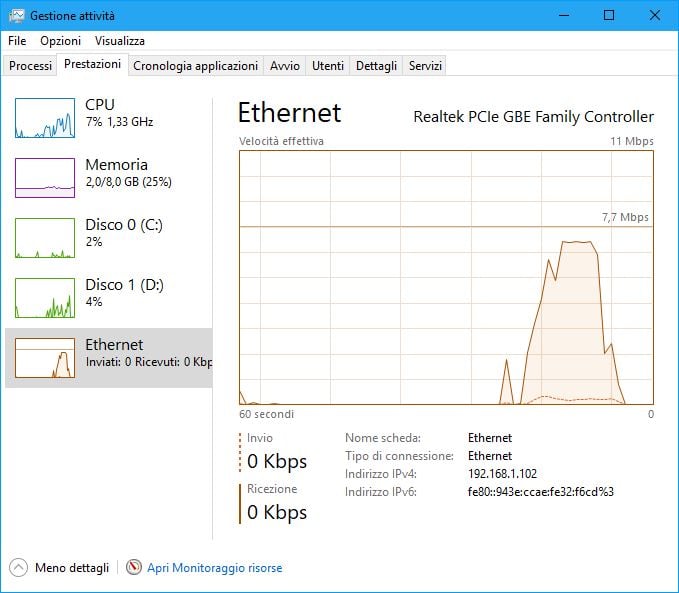Open the Disco 1 (D:) graph thumbnail
The image size is (679, 593).
click(45, 298)
